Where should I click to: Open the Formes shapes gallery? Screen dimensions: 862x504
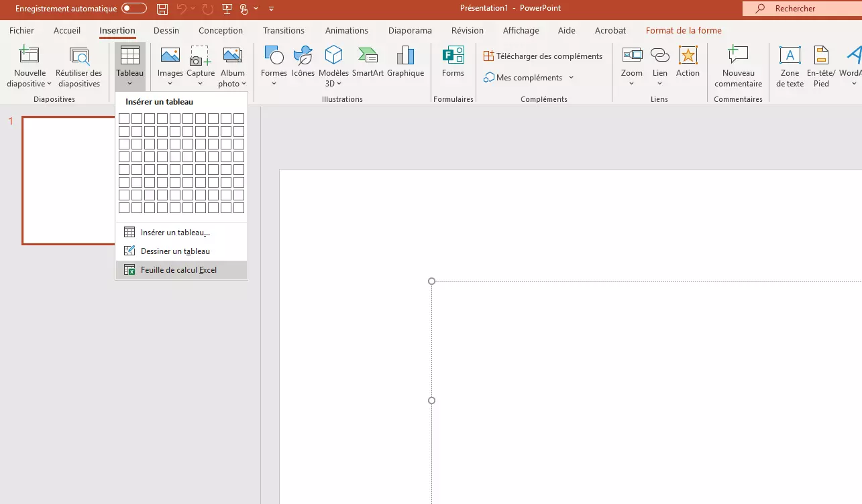click(x=274, y=66)
